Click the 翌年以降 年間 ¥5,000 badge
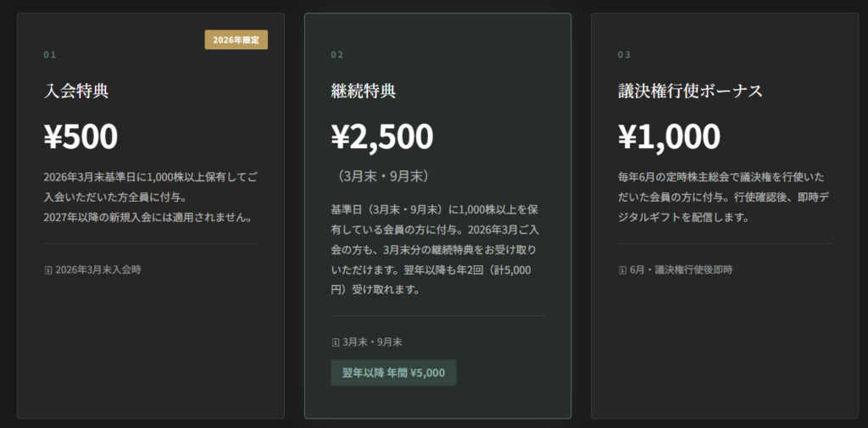Screen dimensions: 868x428 click(x=393, y=373)
